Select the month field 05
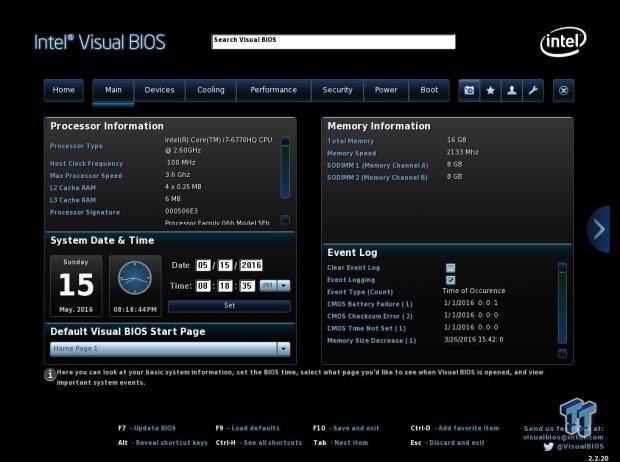 tap(203, 265)
